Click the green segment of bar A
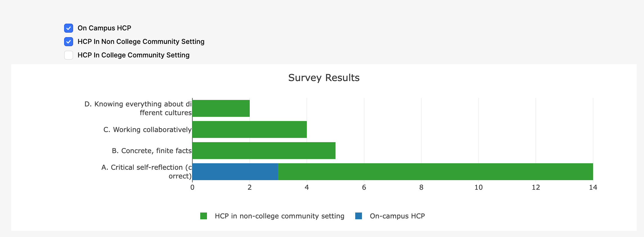This screenshot has width=644, height=237. 435,172
